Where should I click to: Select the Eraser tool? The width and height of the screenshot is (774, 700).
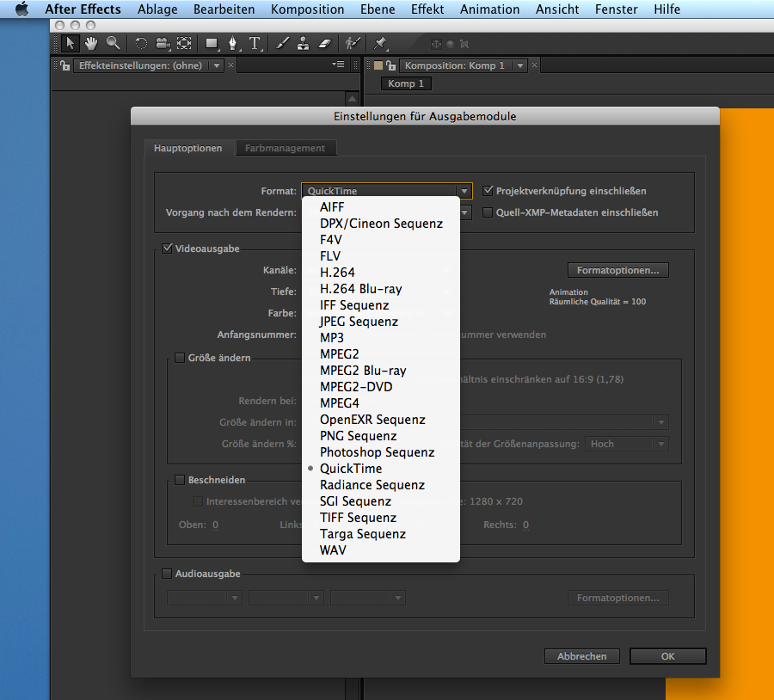click(x=324, y=44)
